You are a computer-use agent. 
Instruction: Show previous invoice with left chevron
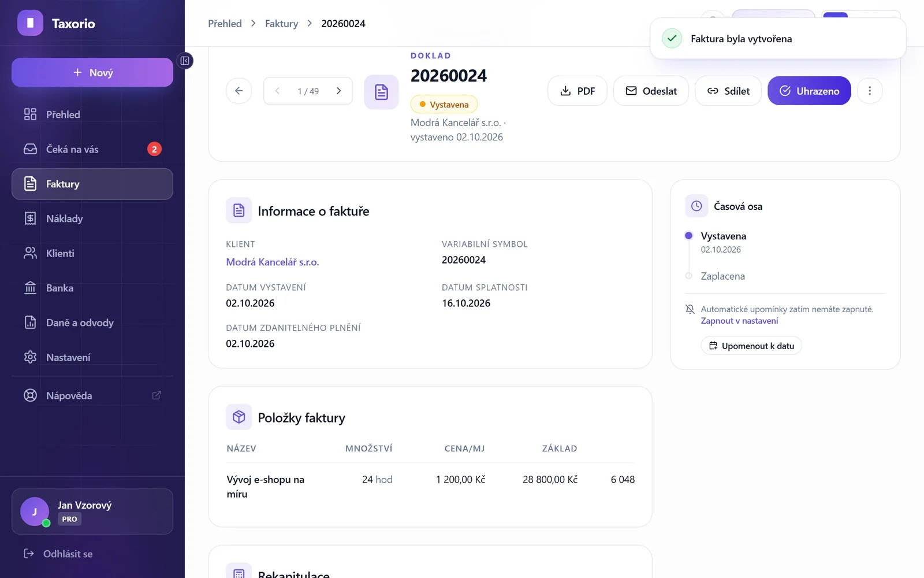pyautogui.click(x=278, y=91)
